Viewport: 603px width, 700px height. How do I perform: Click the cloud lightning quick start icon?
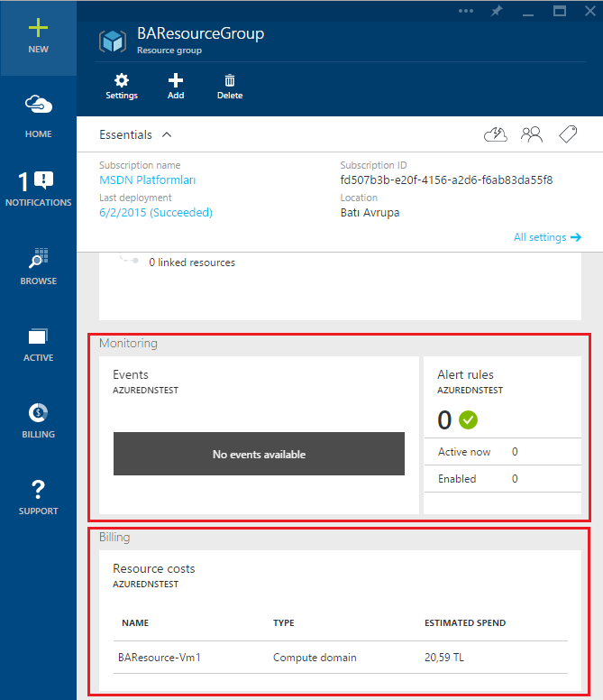pos(496,134)
